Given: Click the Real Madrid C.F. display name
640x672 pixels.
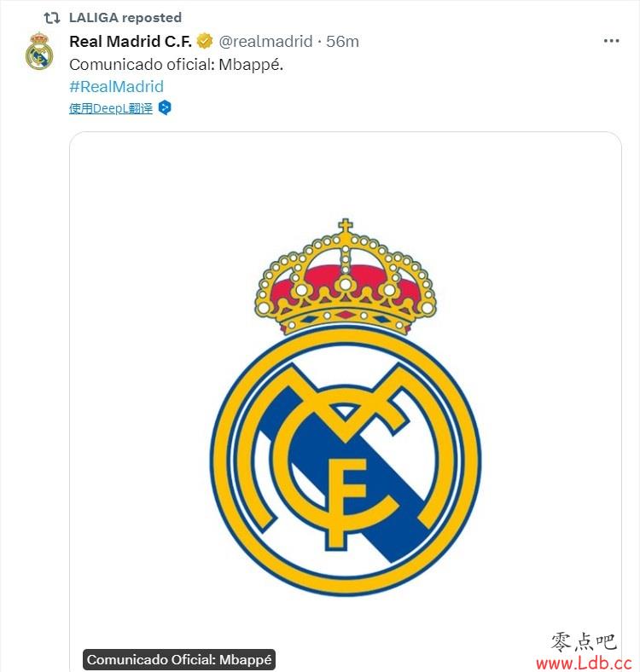Looking at the screenshot, I should tap(131, 42).
